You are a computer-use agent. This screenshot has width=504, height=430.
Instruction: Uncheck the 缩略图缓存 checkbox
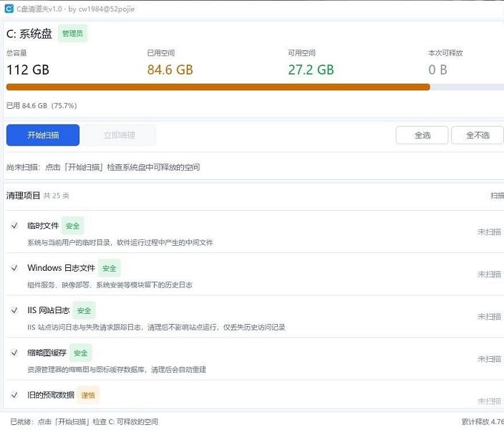(14, 353)
